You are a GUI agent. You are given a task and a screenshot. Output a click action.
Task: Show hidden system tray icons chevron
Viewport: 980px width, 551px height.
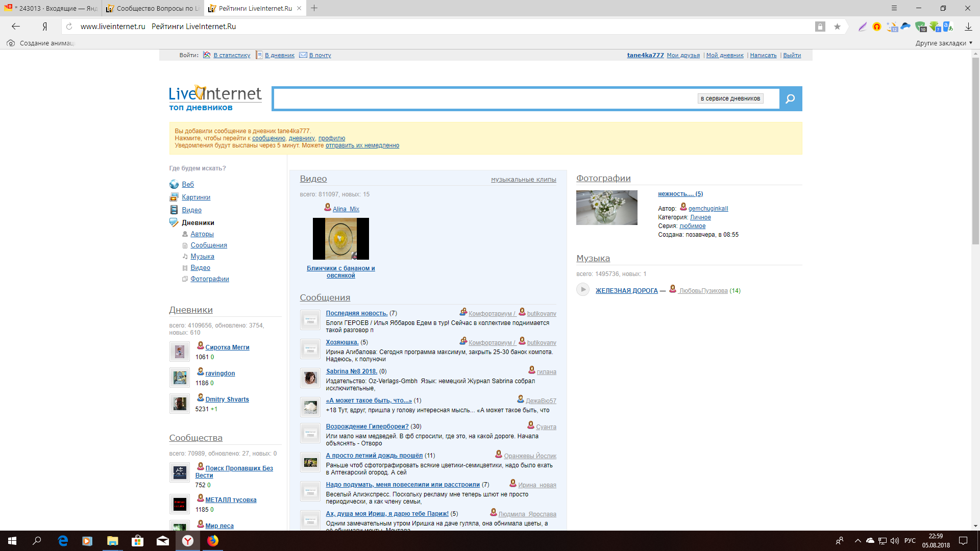point(857,541)
